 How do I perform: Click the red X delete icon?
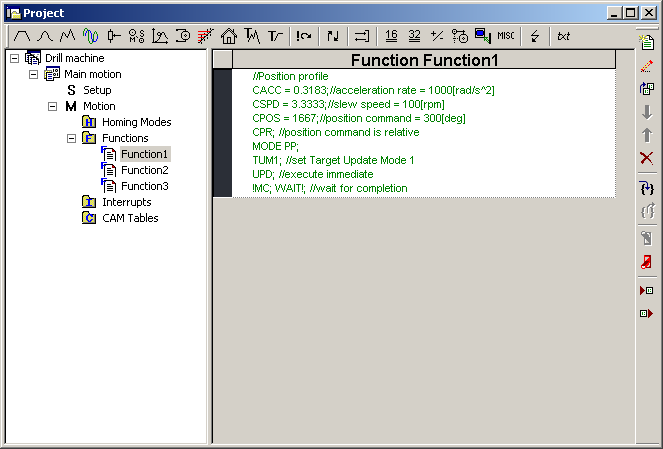pyautogui.click(x=647, y=158)
